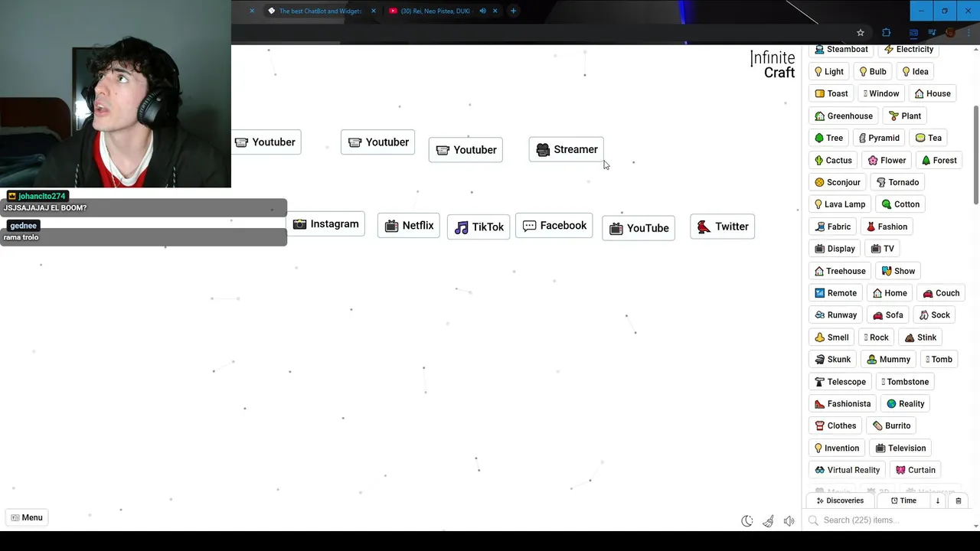Select the Instagram element on the canvas

(x=325, y=224)
